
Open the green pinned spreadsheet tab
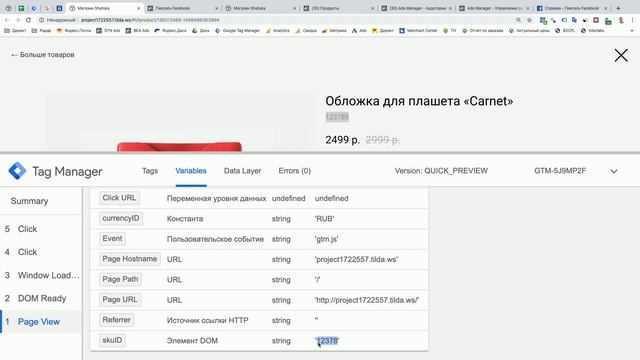21,8
